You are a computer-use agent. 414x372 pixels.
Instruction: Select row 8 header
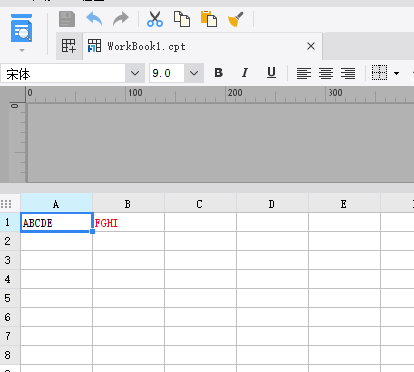pyautogui.click(x=10, y=355)
